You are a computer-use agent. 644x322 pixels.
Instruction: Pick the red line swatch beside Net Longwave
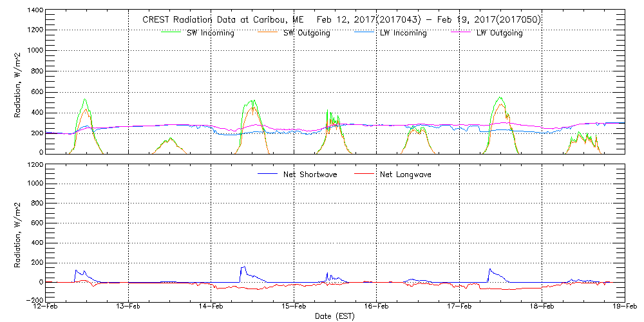point(365,174)
